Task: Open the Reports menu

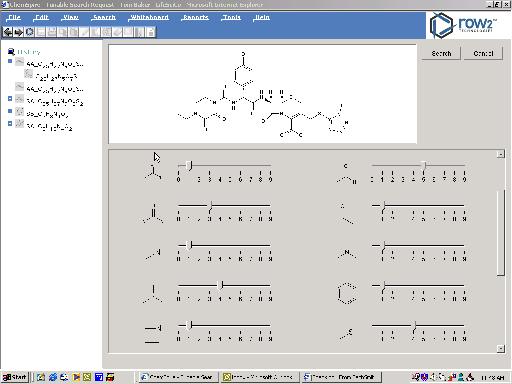Action: (x=195, y=17)
